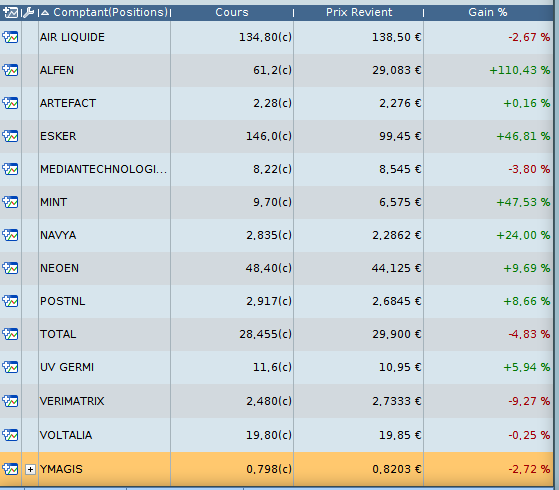Select the AIR LIQUIDE position name
The height and width of the screenshot is (490, 559).
click(72, 37)
